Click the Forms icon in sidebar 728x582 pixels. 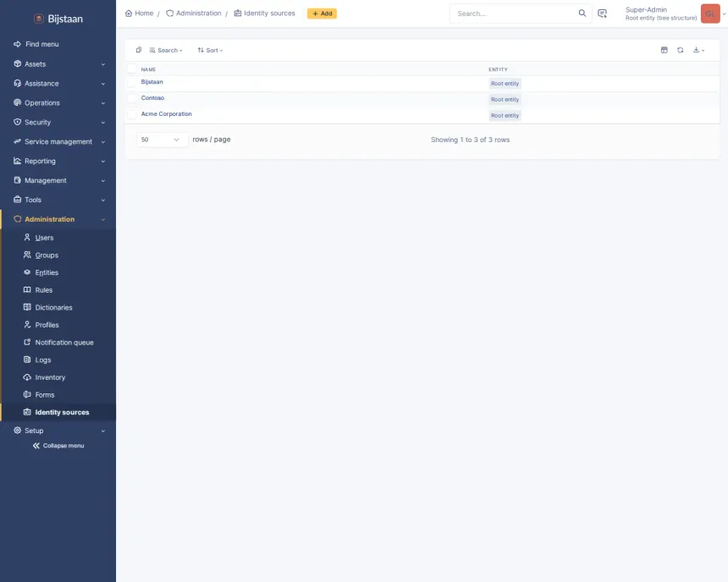pyautogui.click(x=27, y=394)
